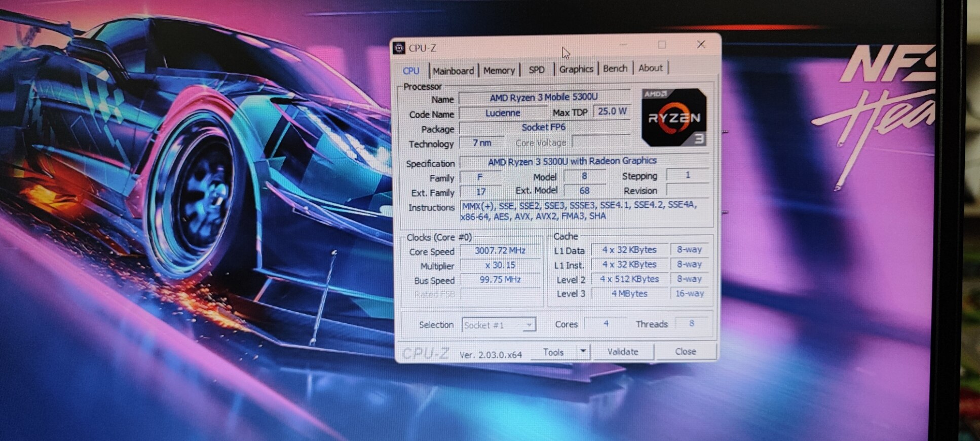Click the Close button at bottom
The image size is (980, 441).
click(x=685, y=351)
